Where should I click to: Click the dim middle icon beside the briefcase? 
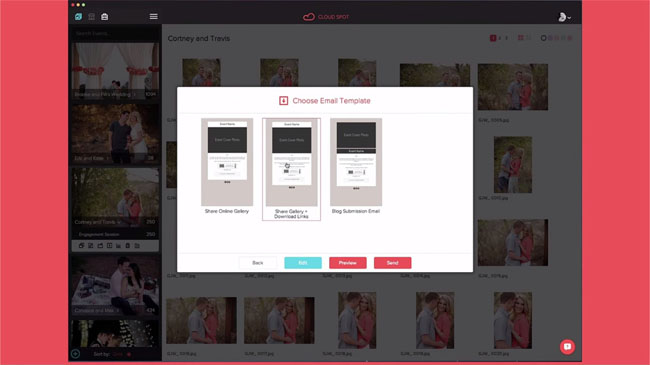point(92,17)
